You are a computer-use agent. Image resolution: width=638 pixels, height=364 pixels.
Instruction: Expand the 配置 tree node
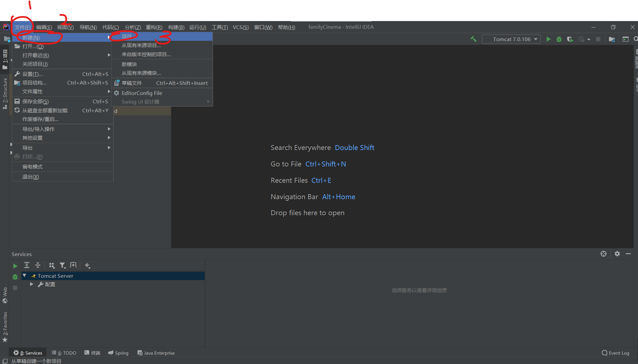click(x=31, y=284)
